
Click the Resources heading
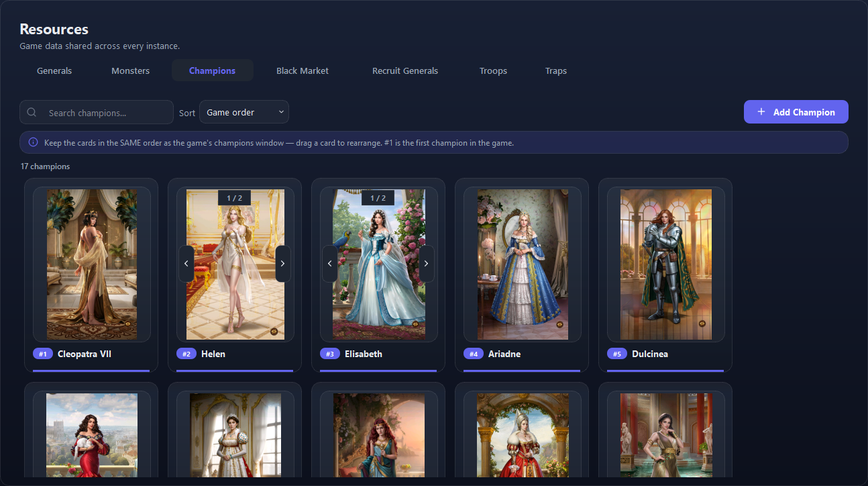(x=54, y=30)
